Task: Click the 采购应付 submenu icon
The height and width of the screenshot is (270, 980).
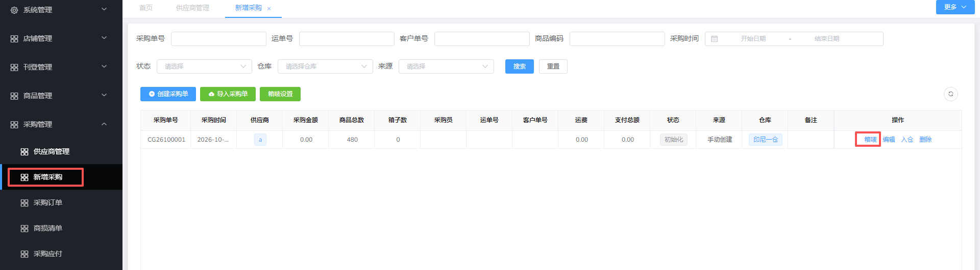Action: click(x=24, y=254)
